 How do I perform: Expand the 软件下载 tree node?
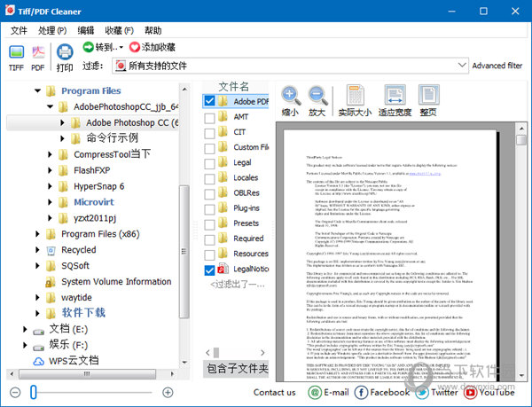37,313
